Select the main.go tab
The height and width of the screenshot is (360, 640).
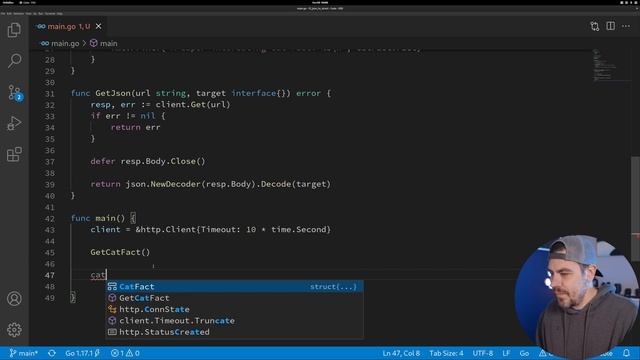click(x=69, y=26)
